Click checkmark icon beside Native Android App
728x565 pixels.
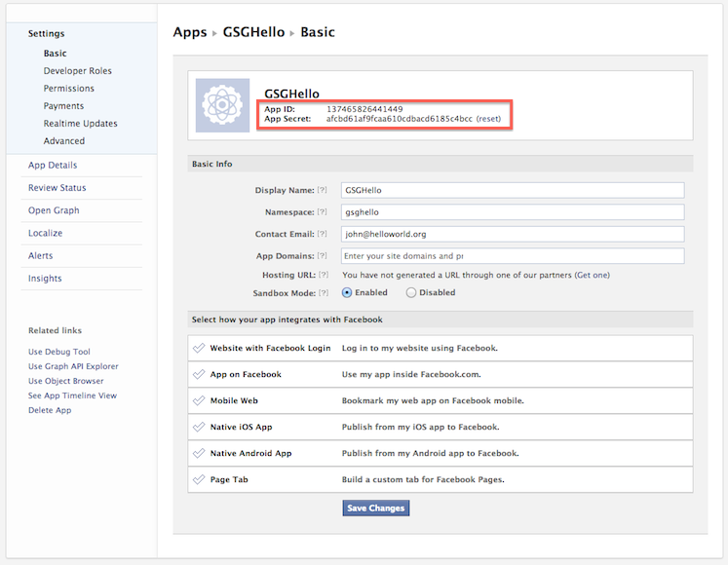199,453
